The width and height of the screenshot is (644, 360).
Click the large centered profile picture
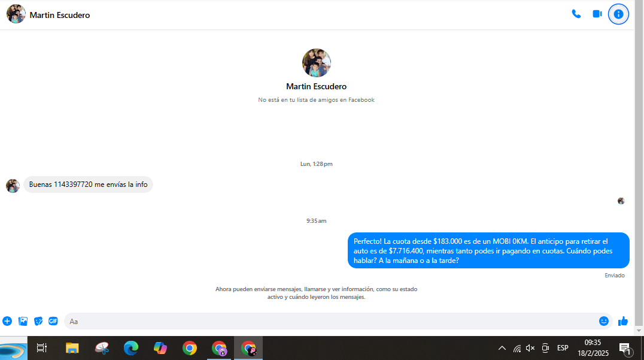point(316,63)
